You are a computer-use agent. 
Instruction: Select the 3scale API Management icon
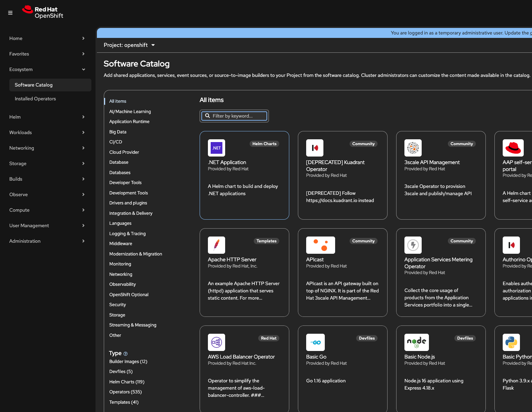tap(413, 148)
